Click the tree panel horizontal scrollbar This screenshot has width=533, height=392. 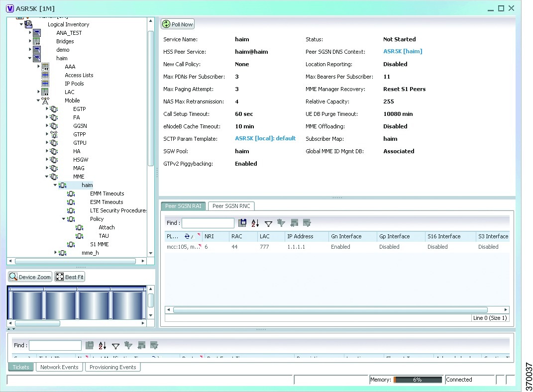click(75, 261)
